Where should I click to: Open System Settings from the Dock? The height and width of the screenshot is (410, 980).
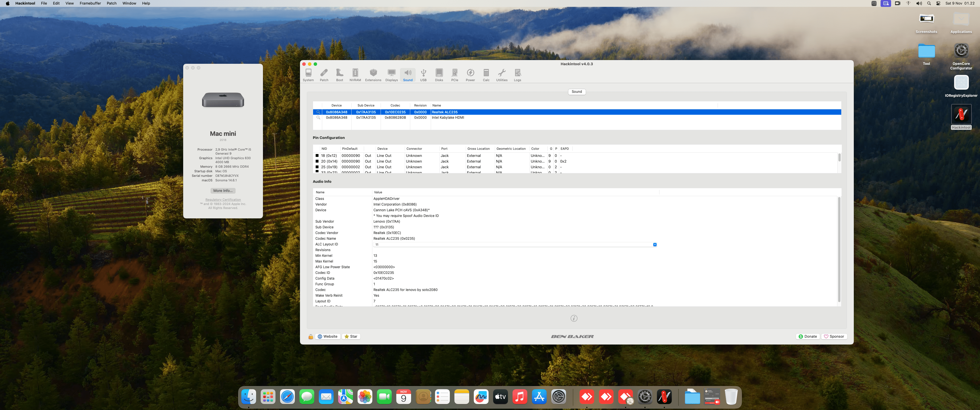click(x=558, y=397)
